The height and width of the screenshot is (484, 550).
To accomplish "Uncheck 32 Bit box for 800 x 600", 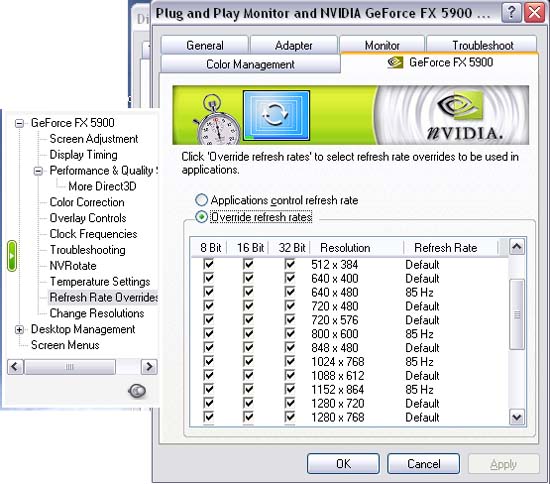I will [290, 333].
